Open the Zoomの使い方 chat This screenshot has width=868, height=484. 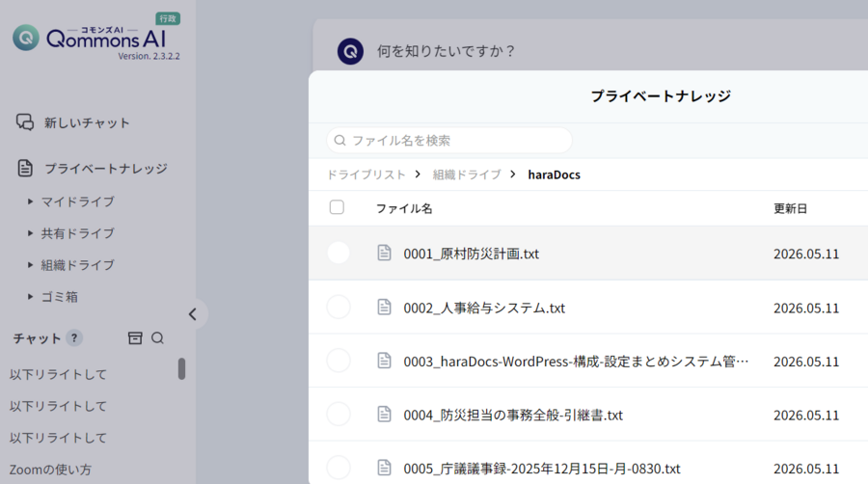(50, 470)
